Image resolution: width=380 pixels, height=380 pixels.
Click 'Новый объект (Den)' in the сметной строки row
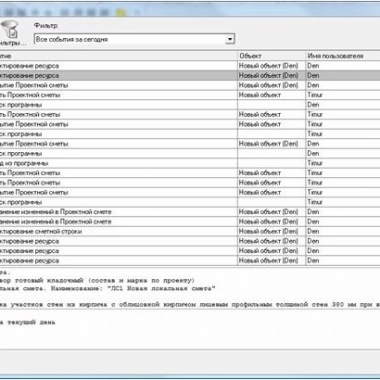(268, 231)
